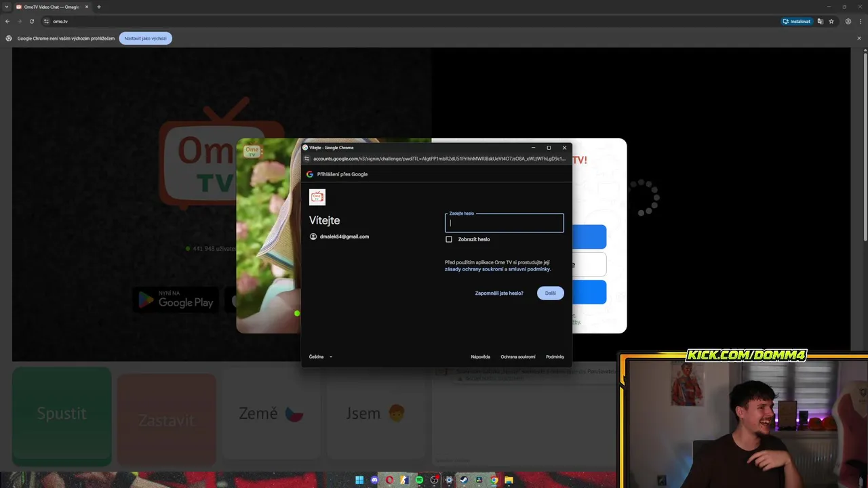Click the Další button
The height and width of the screenshot is (488, 868).
click(x=550, y=293)
